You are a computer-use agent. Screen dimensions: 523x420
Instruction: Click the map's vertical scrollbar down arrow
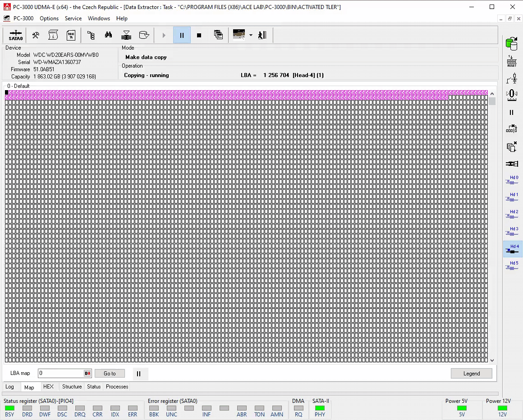pyautogui.click(x=492, y=360)
